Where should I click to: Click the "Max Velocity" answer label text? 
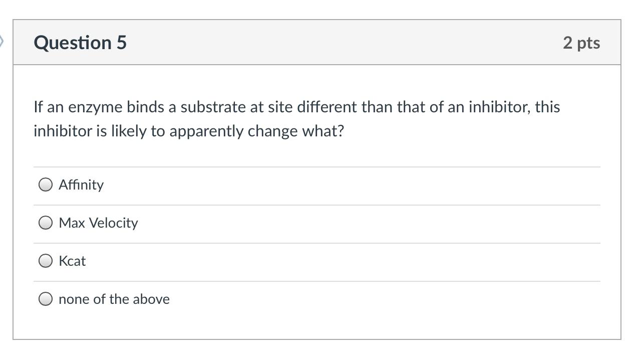pyautogui.click(x=98, y=223)
